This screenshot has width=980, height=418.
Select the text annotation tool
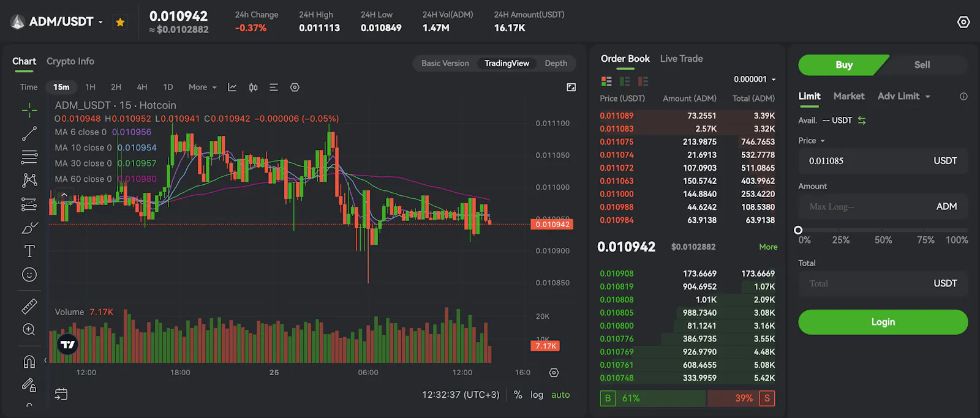coord(29,251)
